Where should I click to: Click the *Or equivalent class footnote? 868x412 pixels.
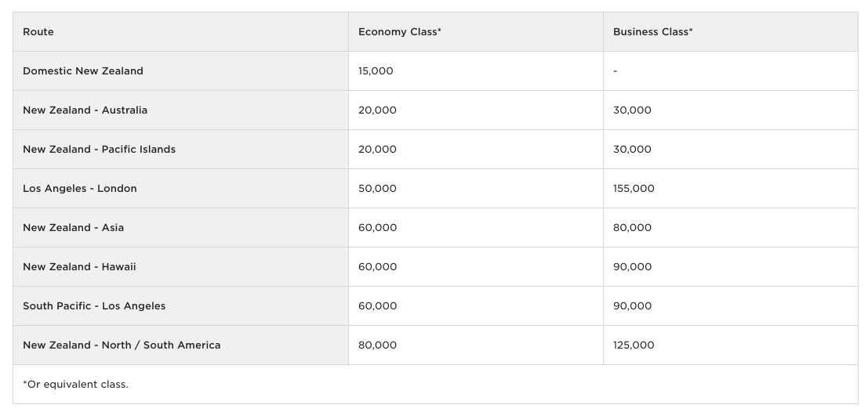point(75,385)
